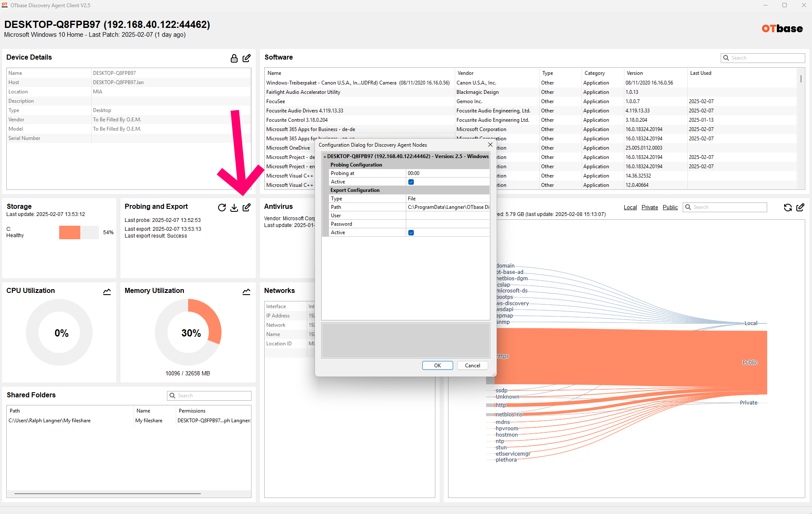Click the Memory Utilization 30% donut
This screenshot has width=812, height=514.
point(189,333)
